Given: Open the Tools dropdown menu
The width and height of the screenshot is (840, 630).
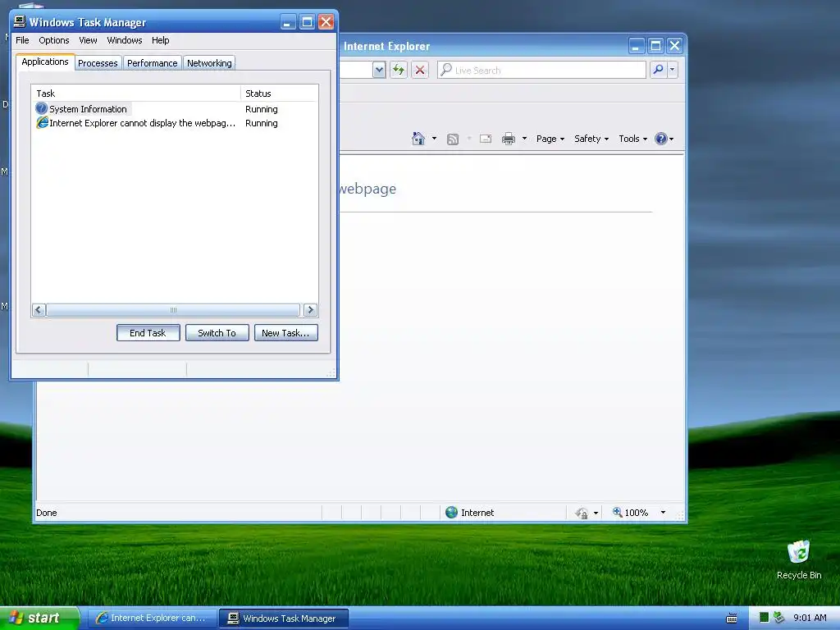Looking at the screenshot, I should [x=632, y=139].
